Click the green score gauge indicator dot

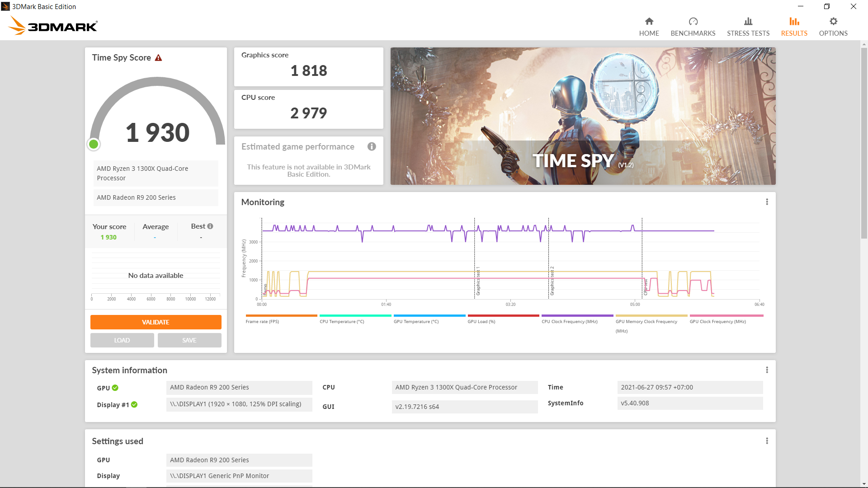[94, 144]
